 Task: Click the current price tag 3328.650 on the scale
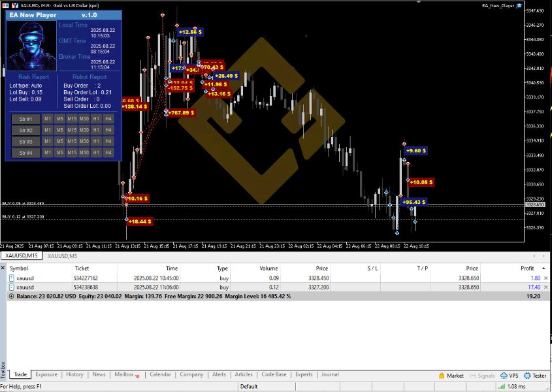click(x=535, y=204)
